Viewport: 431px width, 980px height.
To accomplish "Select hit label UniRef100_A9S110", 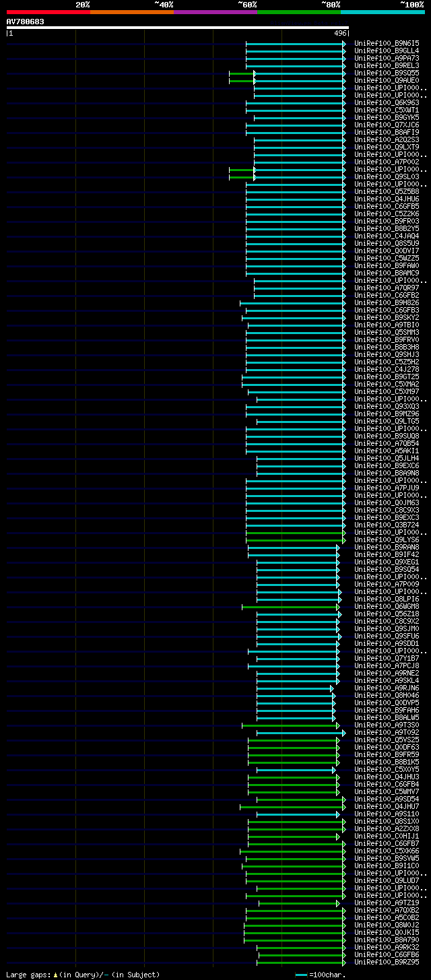I will [x=387, y=814].
